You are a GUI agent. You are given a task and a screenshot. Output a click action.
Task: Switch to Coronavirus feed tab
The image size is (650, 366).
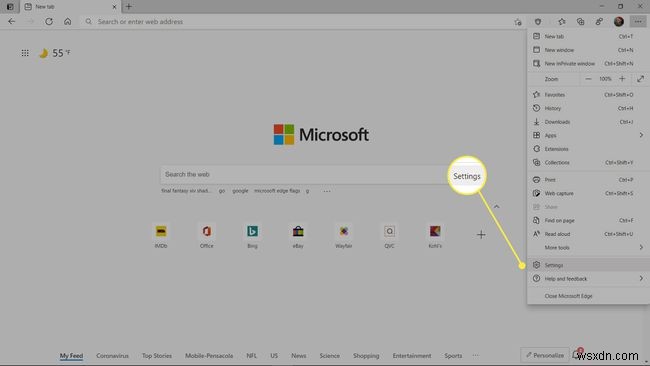[112, 356]
